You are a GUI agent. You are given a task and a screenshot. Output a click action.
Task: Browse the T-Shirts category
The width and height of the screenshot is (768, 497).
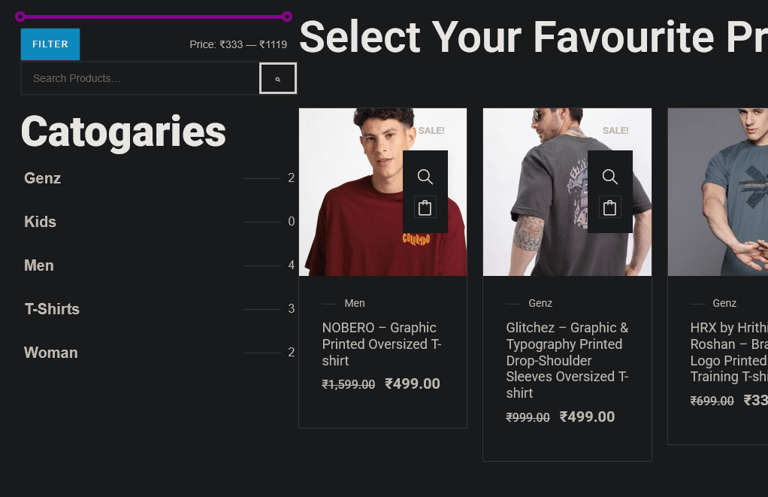pyautogui.click(x=52, y=309)
